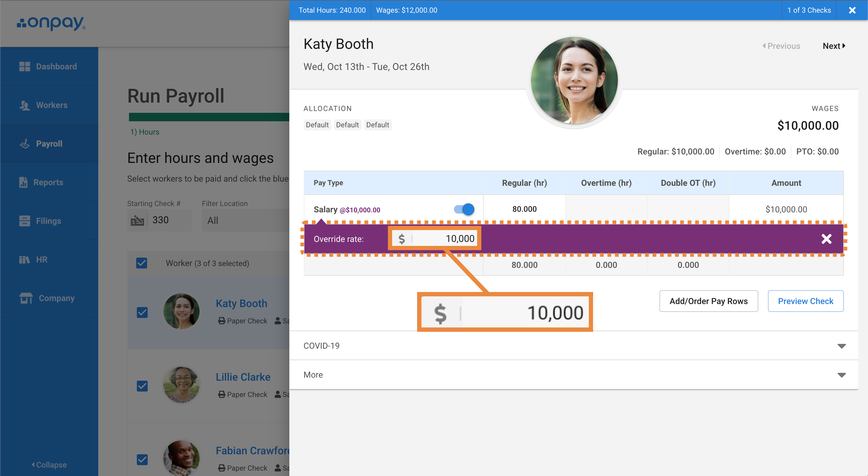Image resolution: width=868 pixels, height=476 pixels.
Task: Uncheck Fabian Crawford's worker checkbox
Action: coord(142,459)
